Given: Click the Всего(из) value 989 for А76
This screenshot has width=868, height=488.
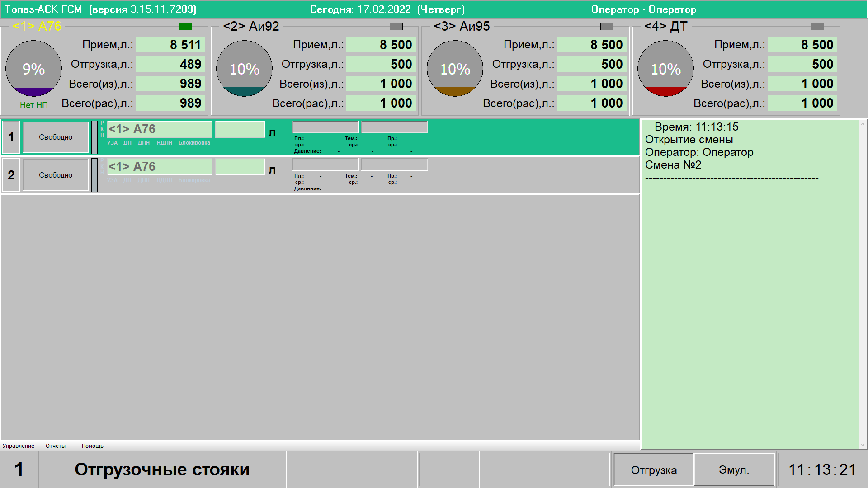Looking at the screenshot, I should pyautogui.click(x=170, y=84).
